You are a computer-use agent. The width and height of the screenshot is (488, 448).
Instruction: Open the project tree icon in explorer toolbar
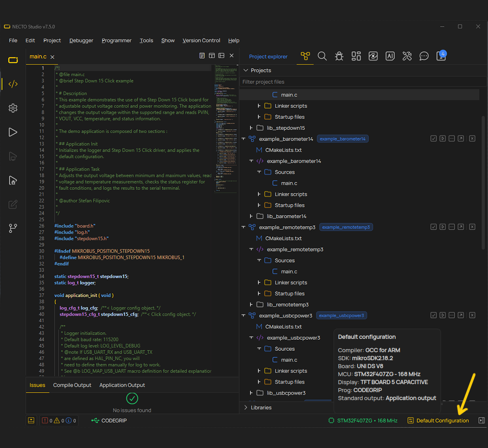(x=305, y=56)
